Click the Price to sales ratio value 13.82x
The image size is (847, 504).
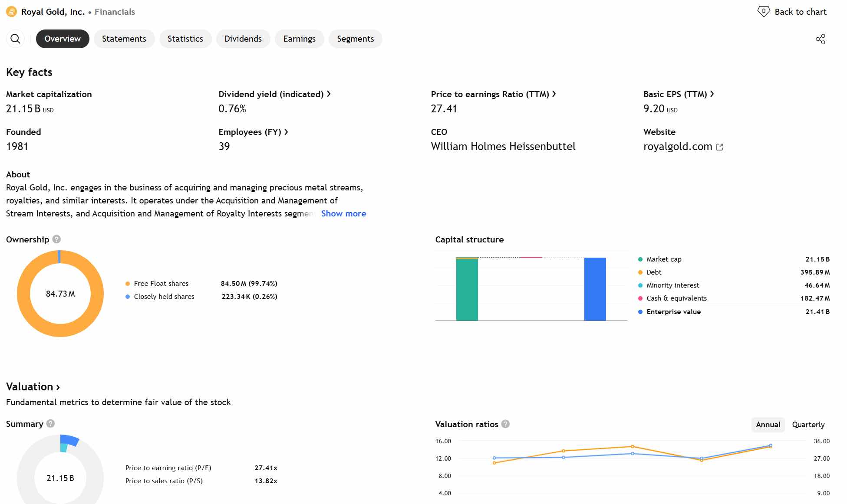pyautogui.click(x=266, y=481)
